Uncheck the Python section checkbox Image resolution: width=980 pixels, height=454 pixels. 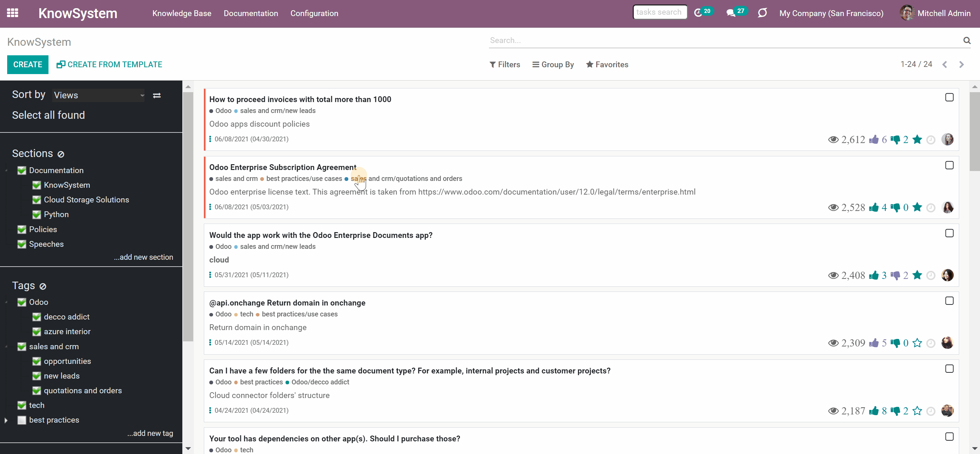click(37, 214)
